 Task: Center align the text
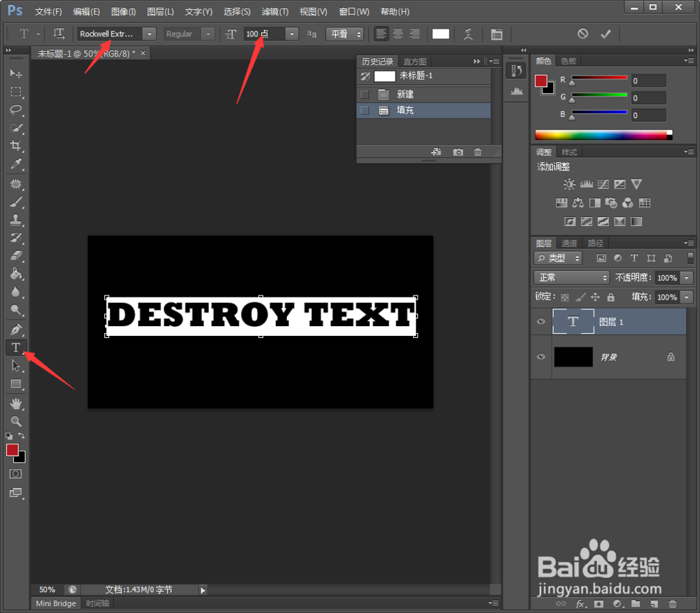click(398, 34)
